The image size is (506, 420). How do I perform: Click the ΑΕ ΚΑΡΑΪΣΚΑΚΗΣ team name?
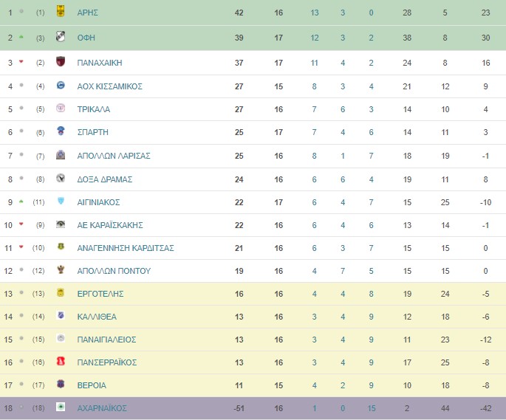tap(110, 225)
